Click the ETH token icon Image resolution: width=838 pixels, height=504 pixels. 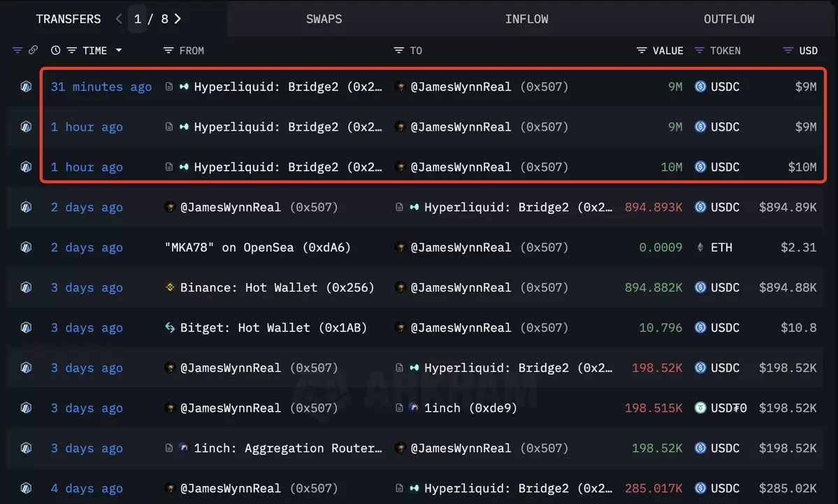[x=700, y=247]
